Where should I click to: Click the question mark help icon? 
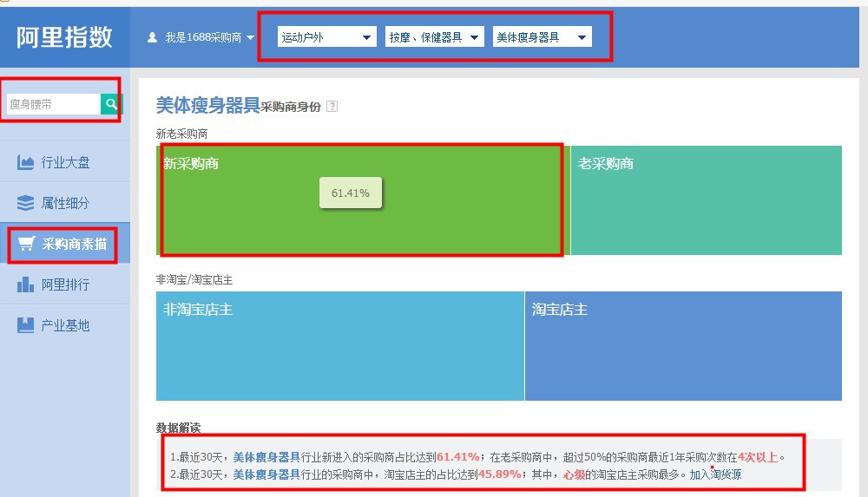click(x=332, y=107)
